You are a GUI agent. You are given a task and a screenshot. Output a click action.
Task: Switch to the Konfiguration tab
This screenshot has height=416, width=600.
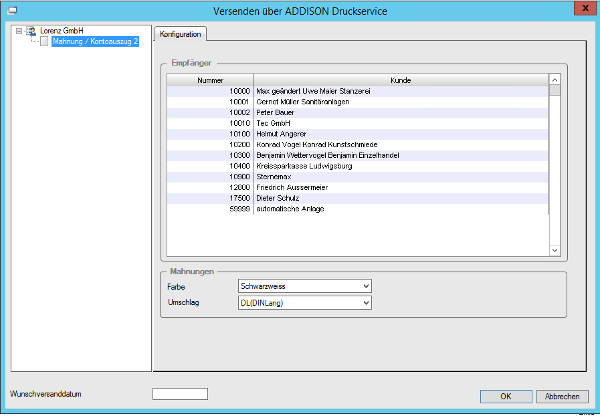180,34
